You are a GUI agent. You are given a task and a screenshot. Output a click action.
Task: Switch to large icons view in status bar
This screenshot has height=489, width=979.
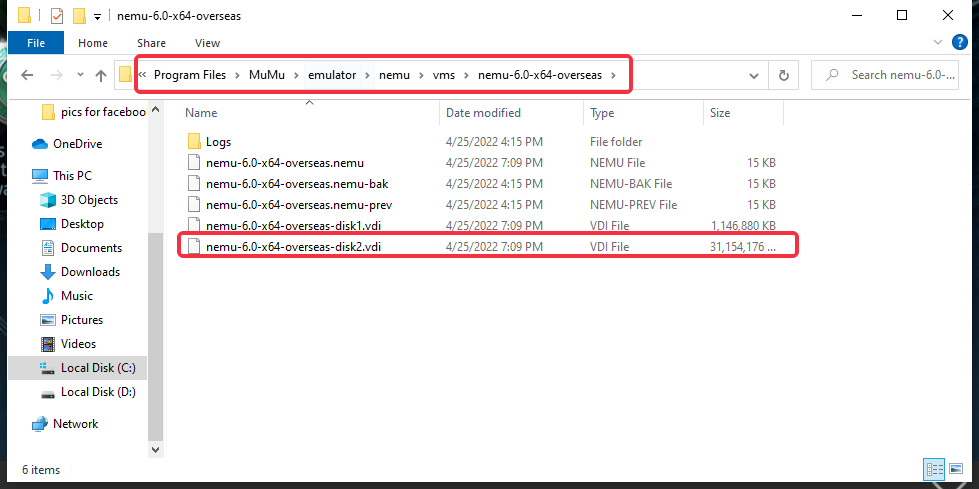(955, 468)
